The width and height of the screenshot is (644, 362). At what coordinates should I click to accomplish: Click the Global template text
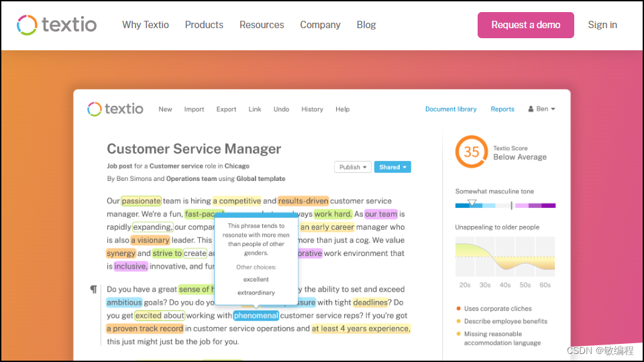tap(261, 178)
